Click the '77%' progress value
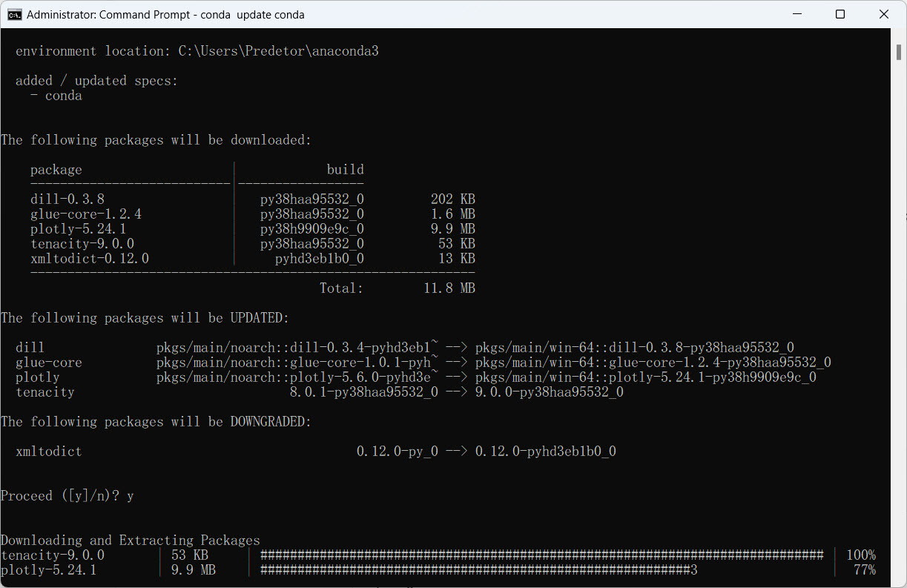Screen dimensions: 907x588 865,570
